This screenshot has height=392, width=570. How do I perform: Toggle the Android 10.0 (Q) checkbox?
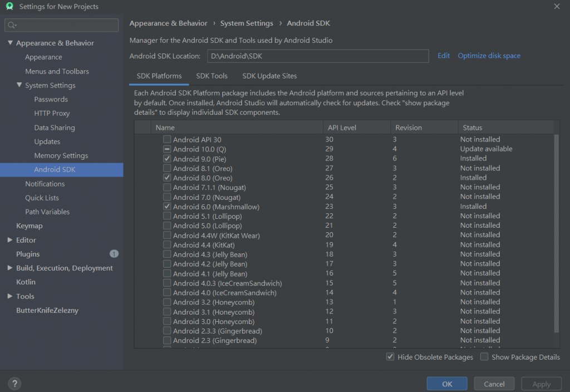pos(167,149)
